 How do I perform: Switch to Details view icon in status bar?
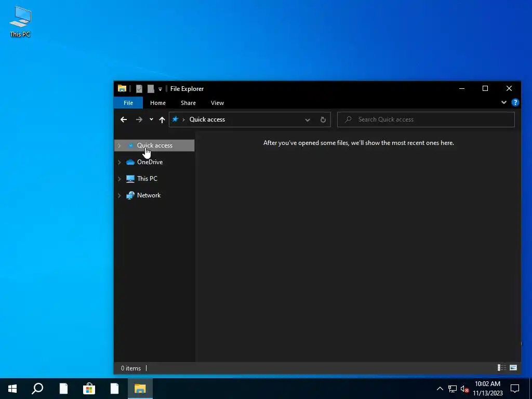(502, 368)
